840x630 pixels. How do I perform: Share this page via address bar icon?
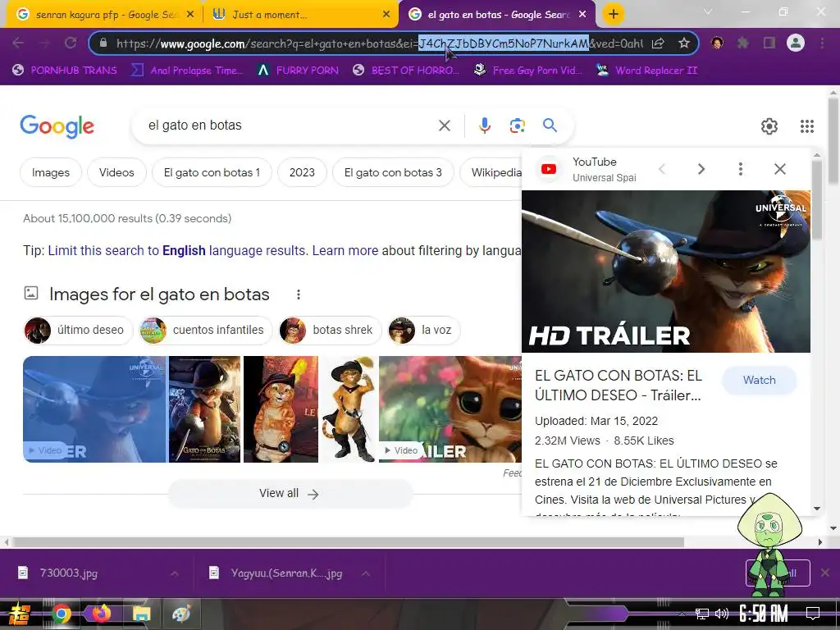pyautogui.click(x=658, y=43)
